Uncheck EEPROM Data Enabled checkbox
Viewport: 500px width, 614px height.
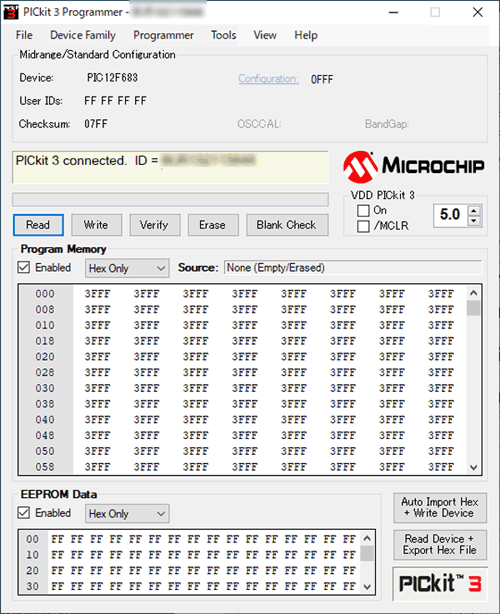[23, 513]
